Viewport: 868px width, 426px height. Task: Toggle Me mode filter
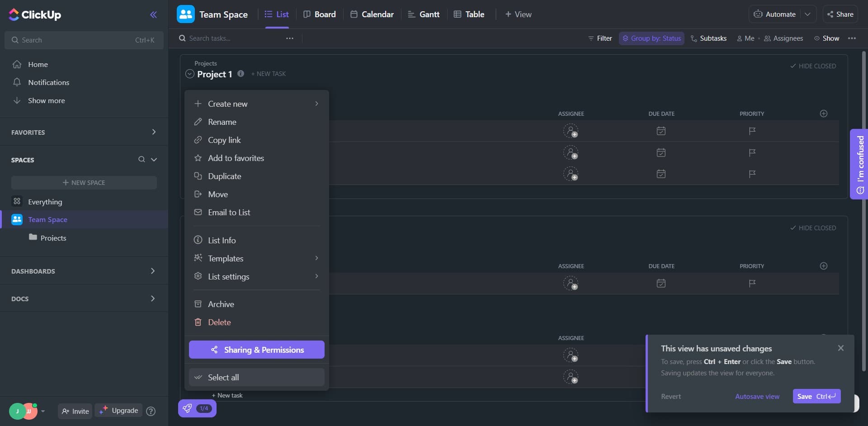point(745,38)
